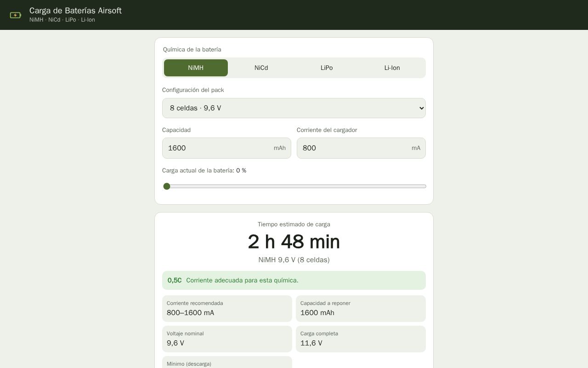Viewport: 588px width, 368px height.
Task: Switch chemistry to LiPo
Action: [327, 68]
